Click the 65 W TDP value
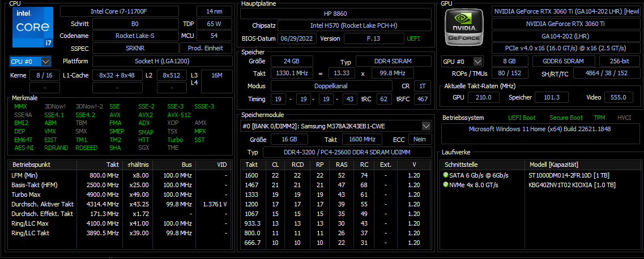Viewport: 644px width, 259px height. pyautogui.click(x=214, y=23)
